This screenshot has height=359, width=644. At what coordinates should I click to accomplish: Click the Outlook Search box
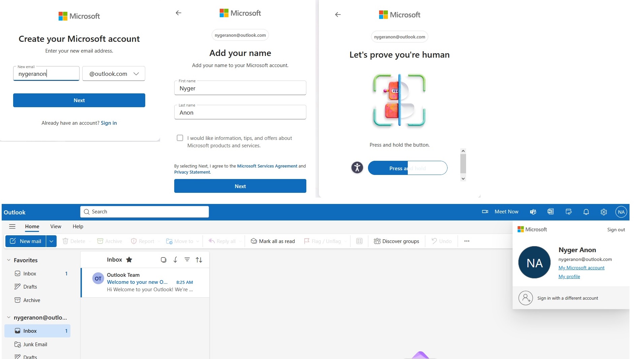(x=145, y=212)
